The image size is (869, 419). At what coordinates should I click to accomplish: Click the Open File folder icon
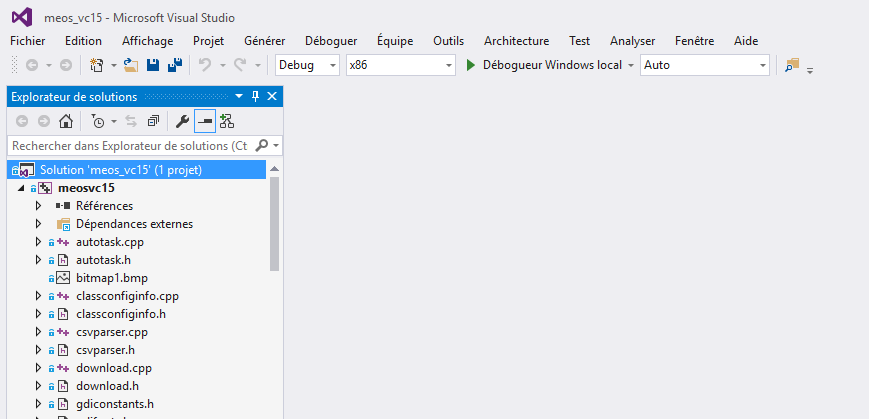point(131,65)
